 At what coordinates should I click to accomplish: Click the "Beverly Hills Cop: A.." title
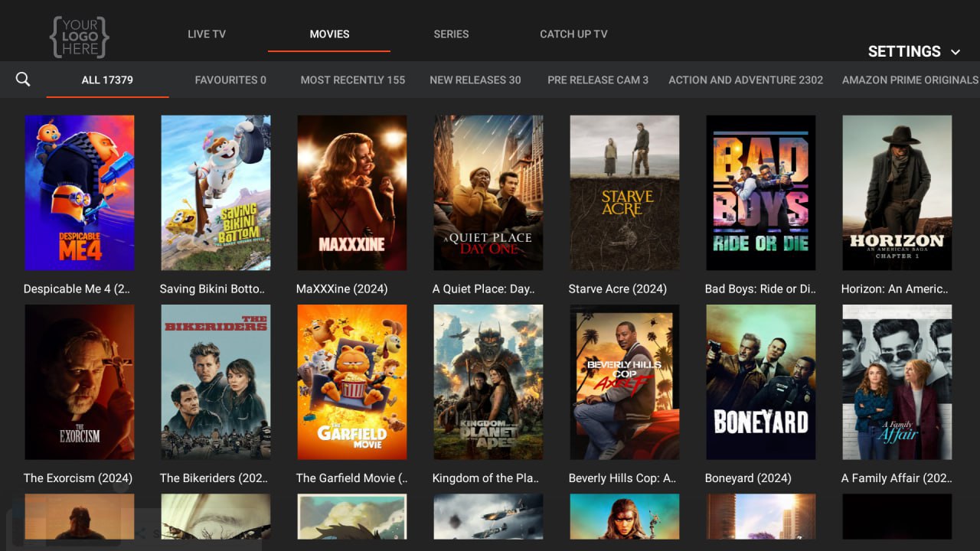(622, 478)
